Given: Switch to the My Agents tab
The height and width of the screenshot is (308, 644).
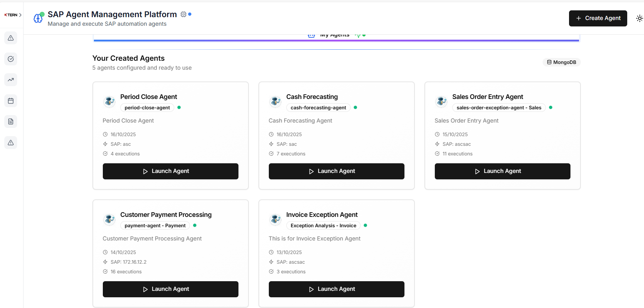Looking at the screenshot, I should click(x=334, y=35).
